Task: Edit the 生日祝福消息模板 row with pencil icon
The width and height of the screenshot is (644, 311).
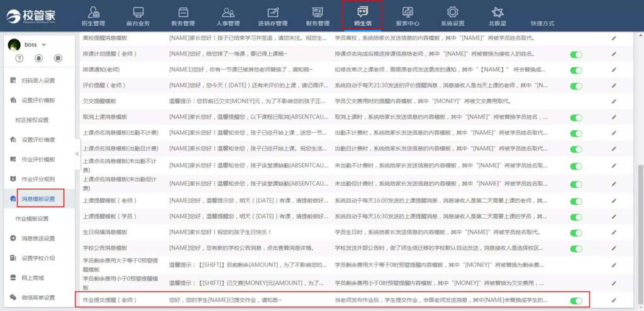Action: (x=613, y=232)
